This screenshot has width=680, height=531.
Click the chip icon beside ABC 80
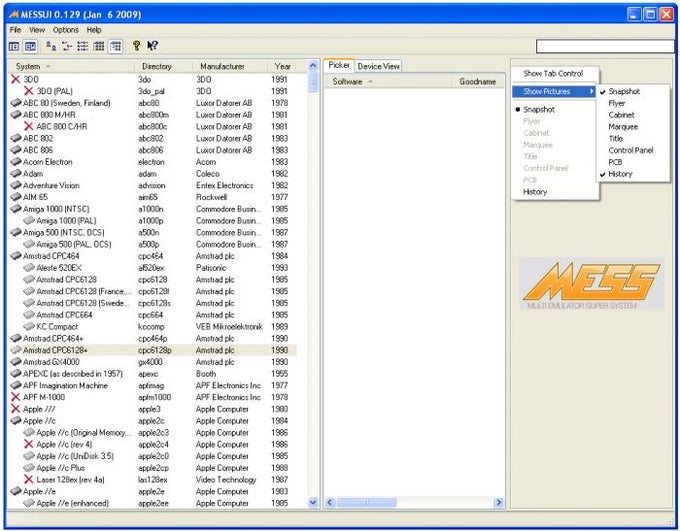pos(16,103)
